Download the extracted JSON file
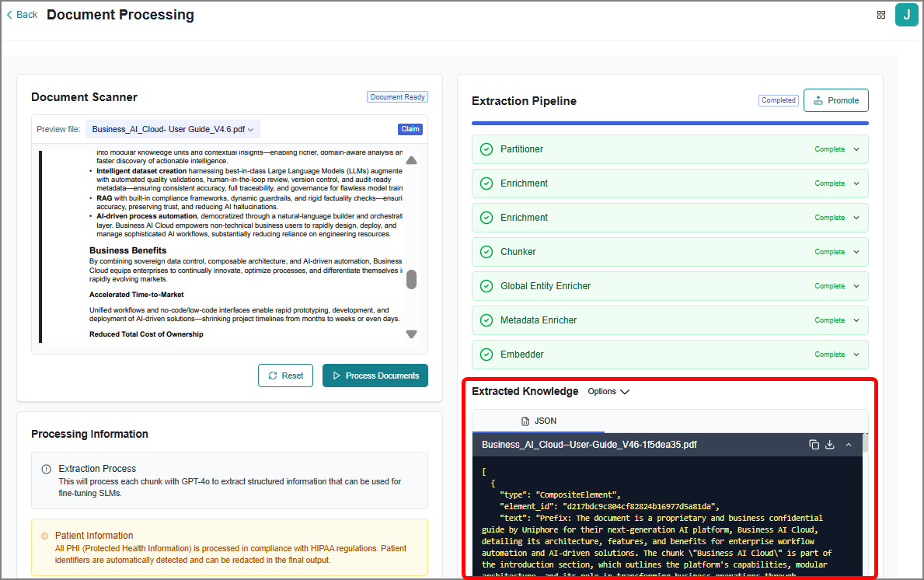Viewport: 924px width, 580px height. pos(830,445)
